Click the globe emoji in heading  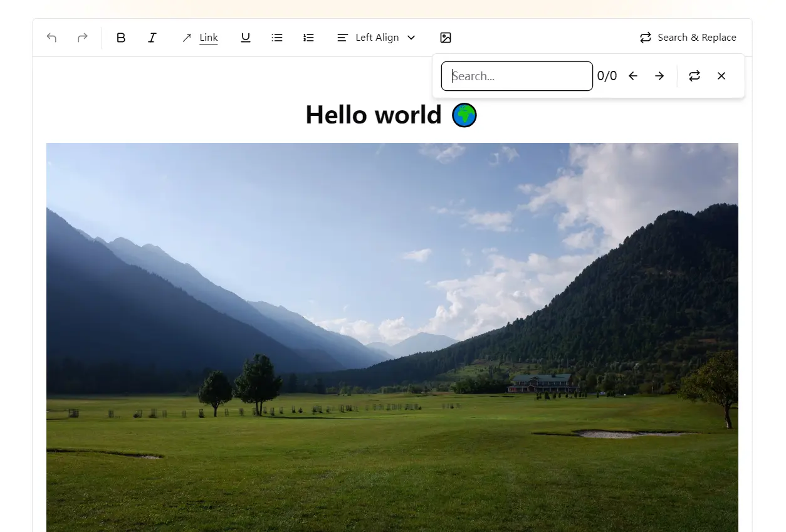click(x=464, y=115)
